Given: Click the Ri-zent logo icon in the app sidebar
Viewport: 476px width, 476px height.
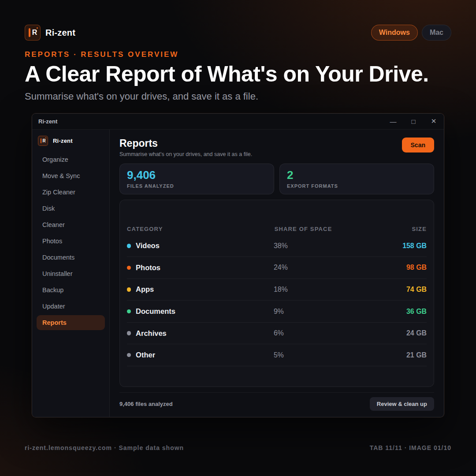Looking at the screenshot, I should click(43, 141).
